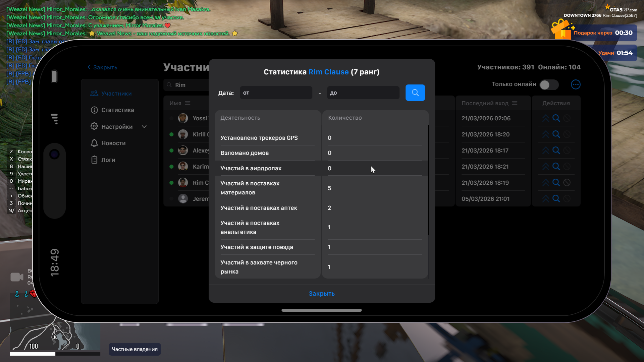This screenshot has height=362, width=644.
Task: Open the Имя column sort menu
Action: [x=187, y=103]
